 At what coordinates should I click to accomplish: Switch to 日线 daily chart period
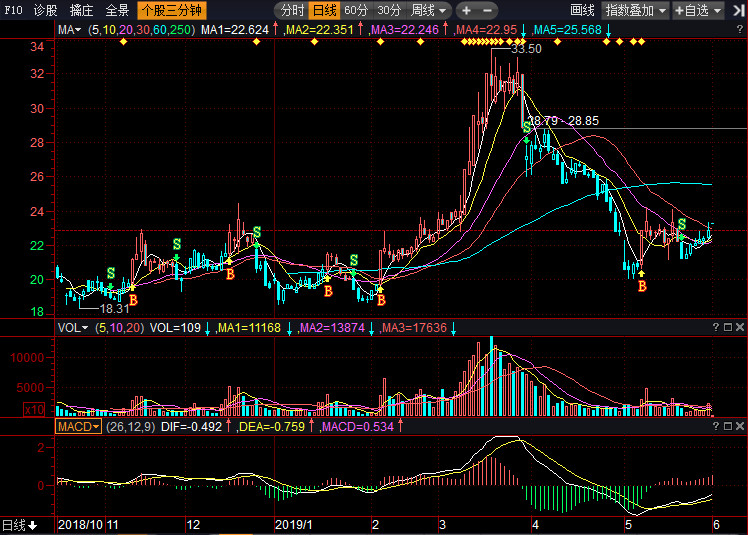point(323,10)
